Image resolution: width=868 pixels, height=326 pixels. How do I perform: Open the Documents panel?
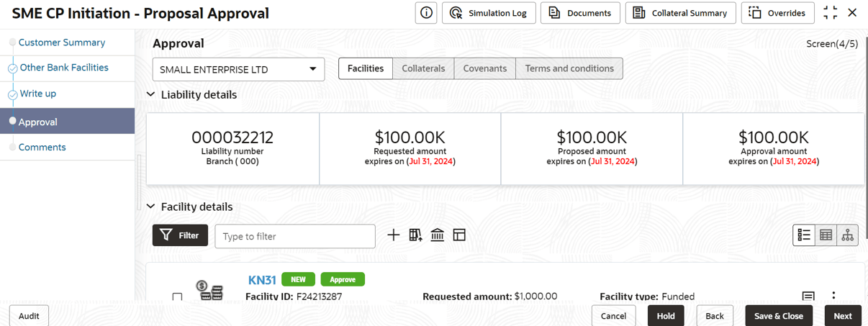pos(581,13)
